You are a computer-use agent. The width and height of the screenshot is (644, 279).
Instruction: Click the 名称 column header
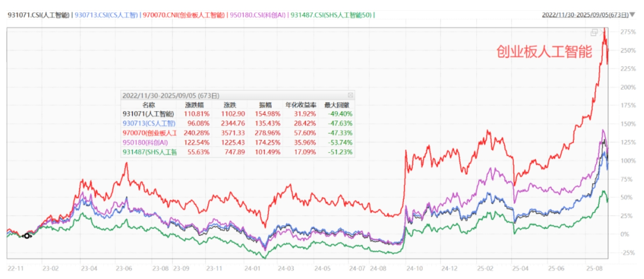coord(149,105)
